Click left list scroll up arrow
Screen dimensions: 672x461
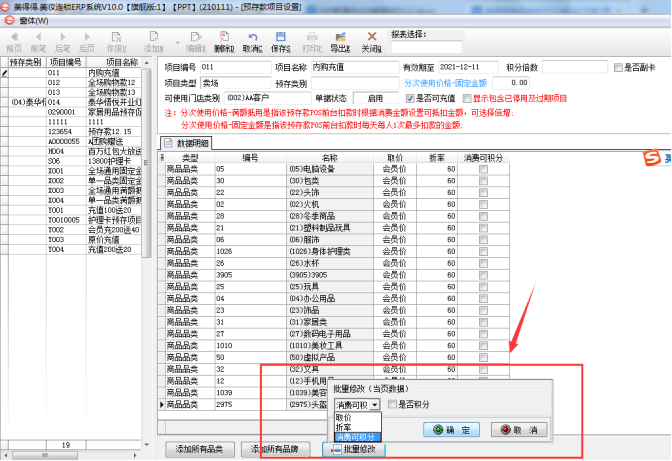point(147,63)
